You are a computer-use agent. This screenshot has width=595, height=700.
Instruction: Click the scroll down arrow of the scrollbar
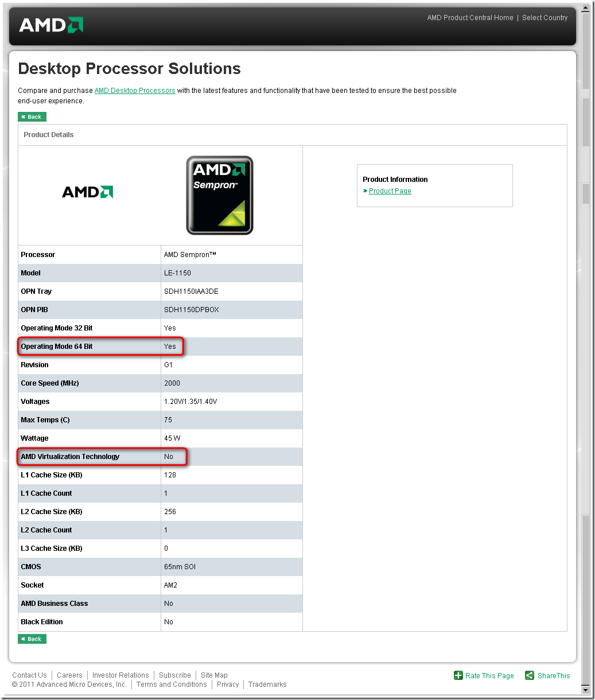tap(586, 689)
